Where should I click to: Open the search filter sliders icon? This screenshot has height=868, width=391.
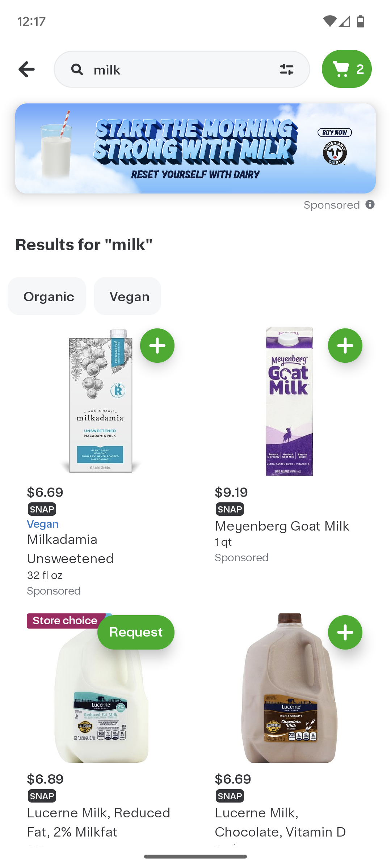point(286,69)
